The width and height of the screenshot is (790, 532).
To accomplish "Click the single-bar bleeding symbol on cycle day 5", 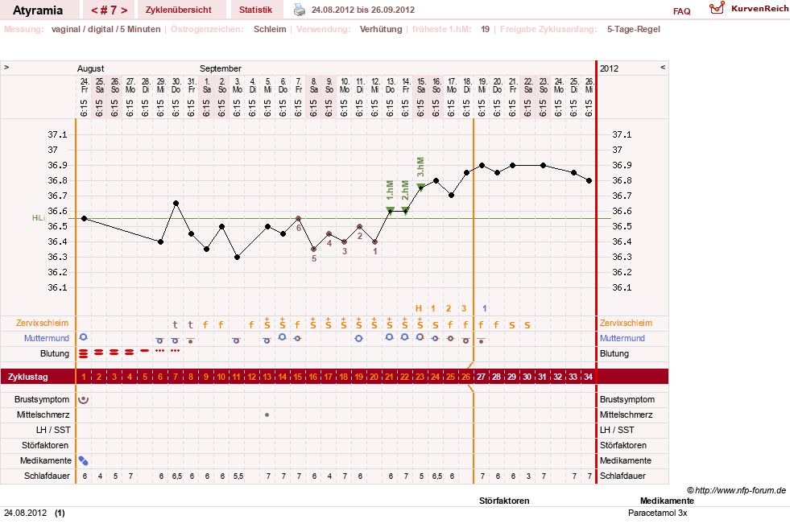I will 145,350.
